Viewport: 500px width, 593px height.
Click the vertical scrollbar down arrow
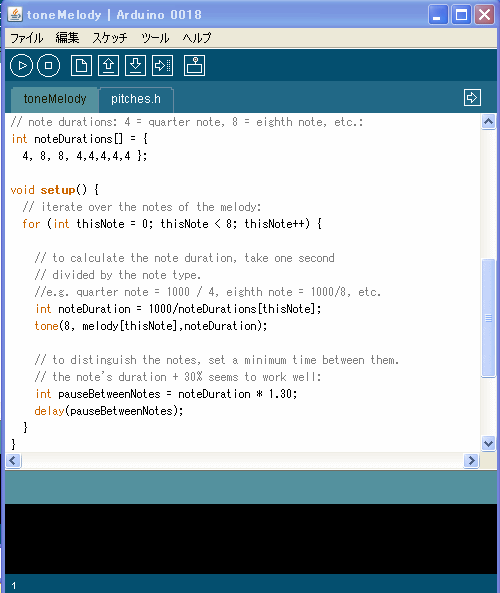488,443
